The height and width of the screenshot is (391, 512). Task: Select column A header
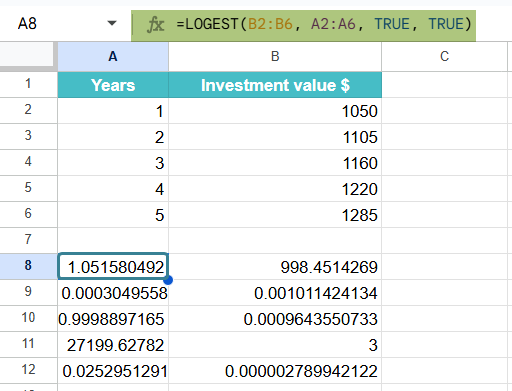[113, 56]
